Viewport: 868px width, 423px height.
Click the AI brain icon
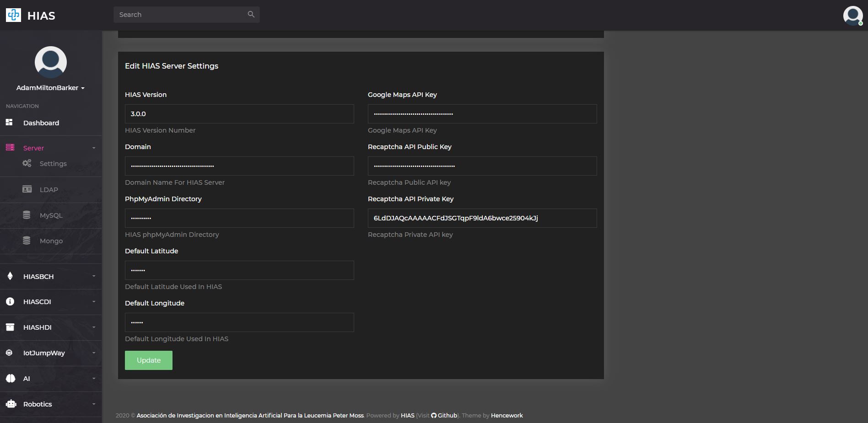[11, 378]
